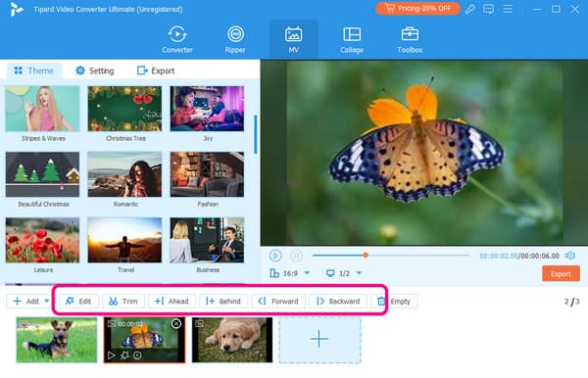Screen dimensions: 588x378
Task: Expand the Add dropdown arrow
Action: (x=46, y=301)
